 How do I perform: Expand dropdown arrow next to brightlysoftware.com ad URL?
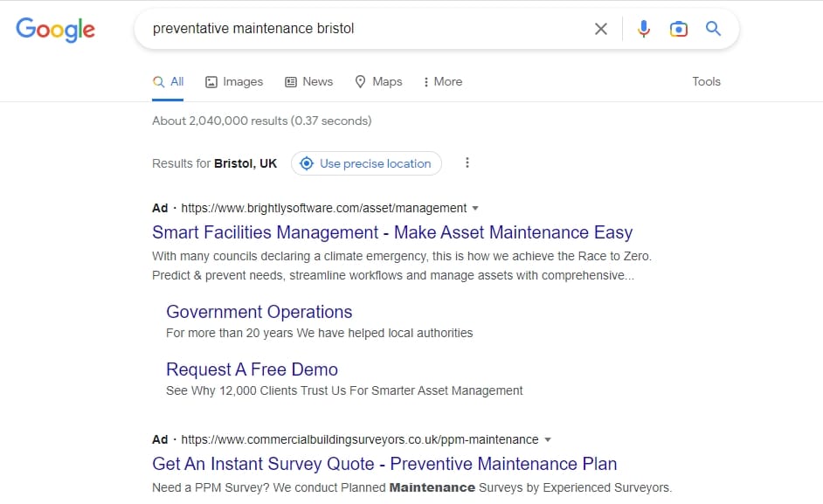(x=475, y=209)
